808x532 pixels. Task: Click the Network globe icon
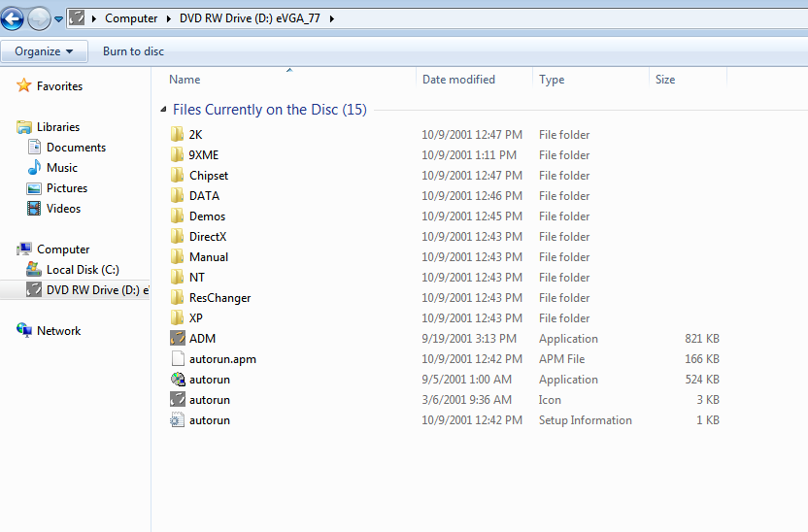point(23,330)
